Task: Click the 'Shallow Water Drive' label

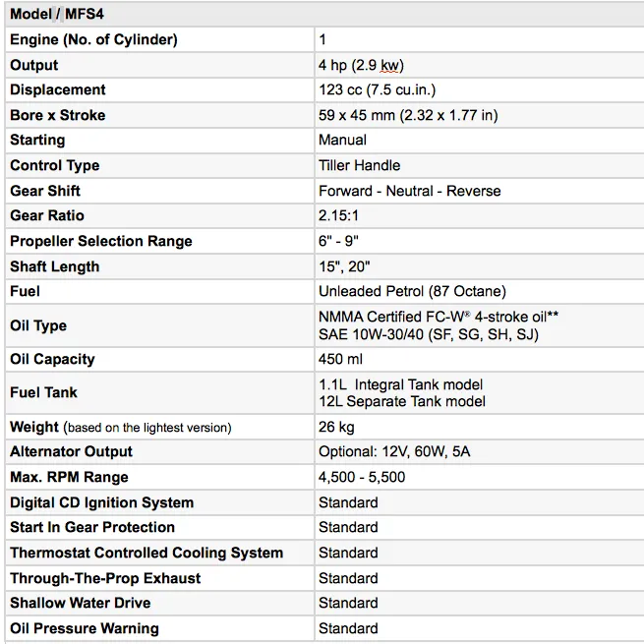Action: 80,603
